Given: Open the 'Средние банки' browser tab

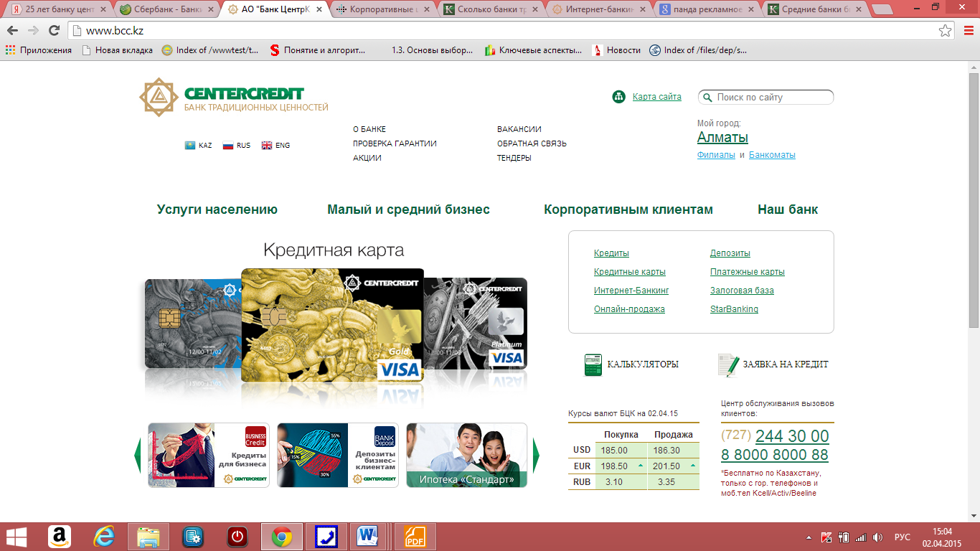Looking at the screenshot, I should pyautogui.click(x=815, y=10).
